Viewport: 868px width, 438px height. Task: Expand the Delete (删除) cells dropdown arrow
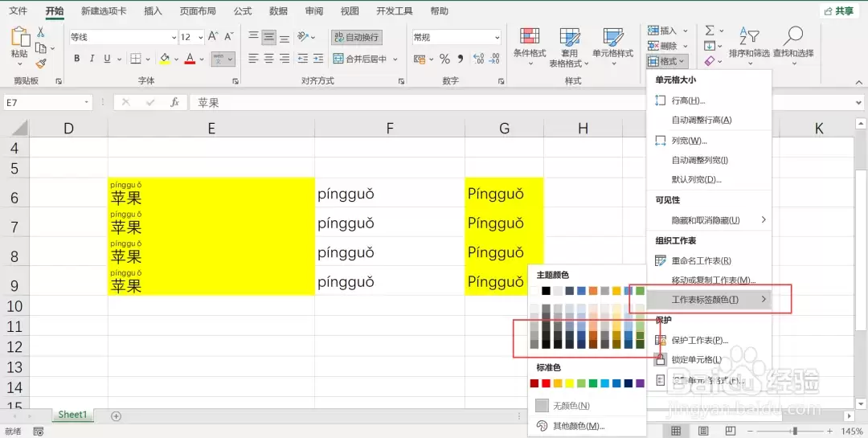tap(686, 46)
